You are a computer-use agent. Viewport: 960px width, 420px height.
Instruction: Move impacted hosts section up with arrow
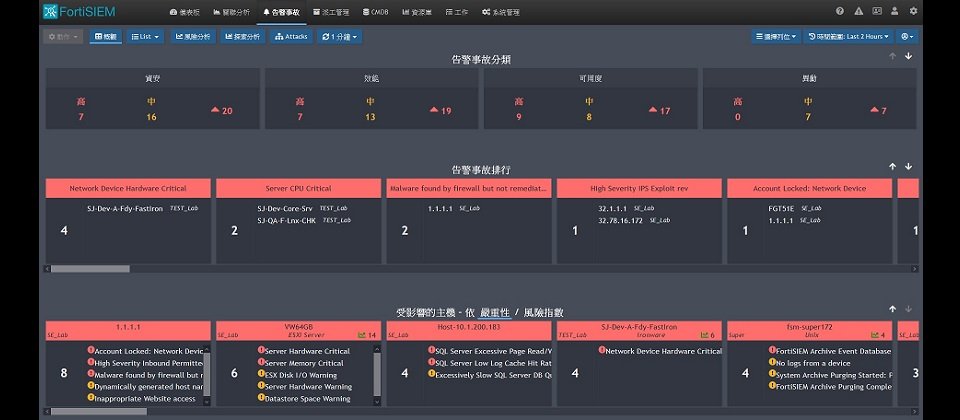[892, 309]
